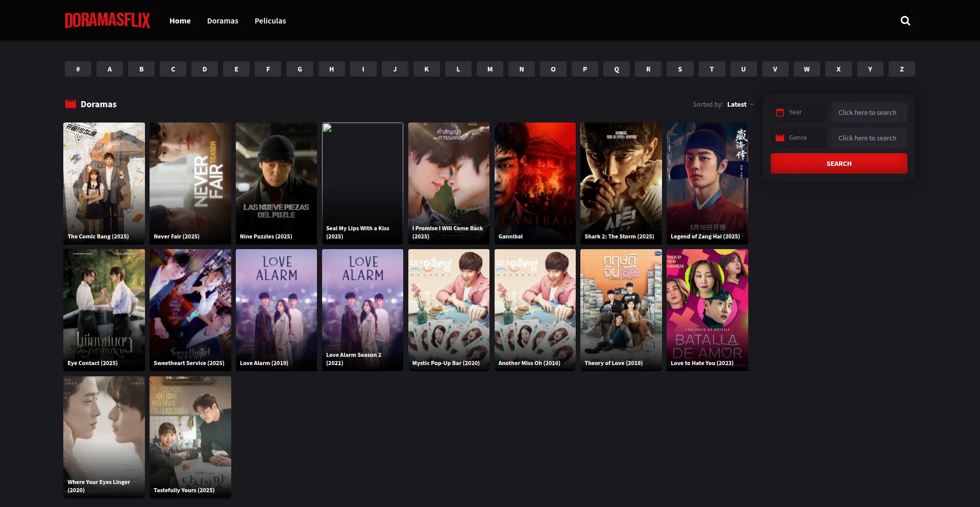Open Mystic Pop-Up Bar (2020) poster
980x507 pixels.
[449, 310]
